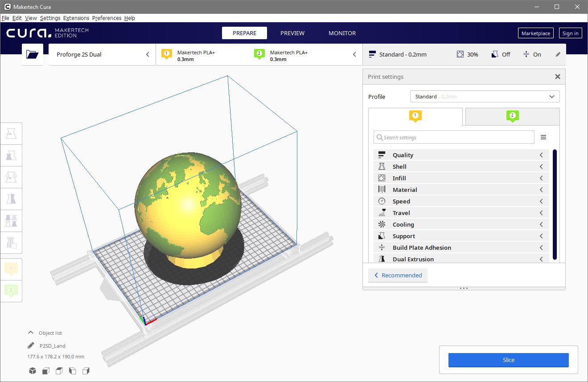The width and height of the screenshot is (588, 382).
Task: Click the Slice button
Action: (x=508, y=360)
